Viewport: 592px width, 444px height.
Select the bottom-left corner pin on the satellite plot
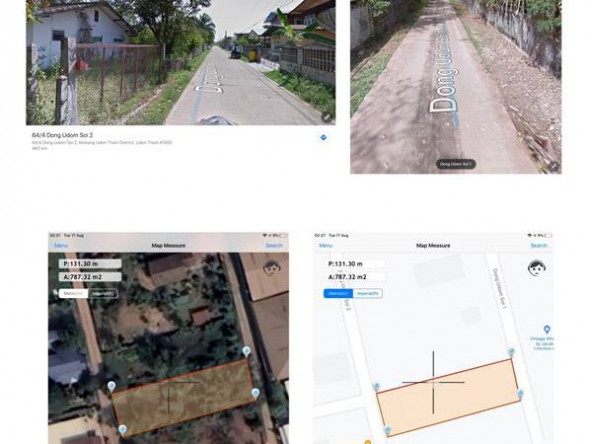(122, 430)
